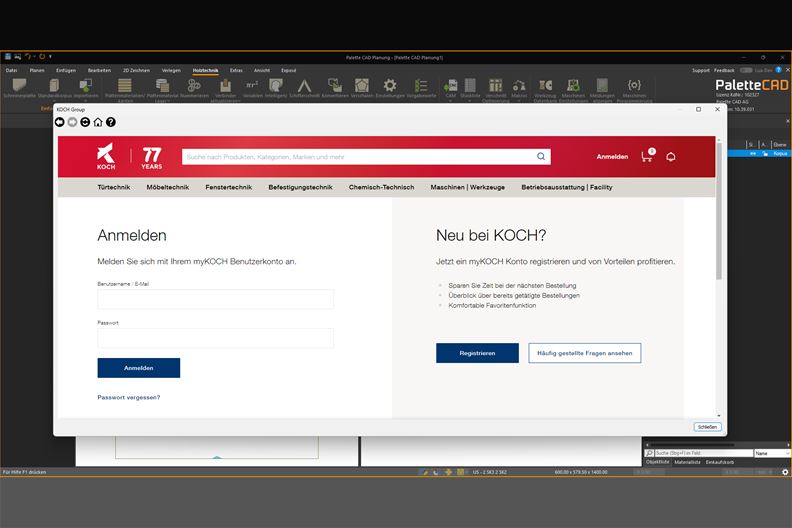Click Passwort vergessen? link
The image size is (792, 528).
click(x=129, y=398)
